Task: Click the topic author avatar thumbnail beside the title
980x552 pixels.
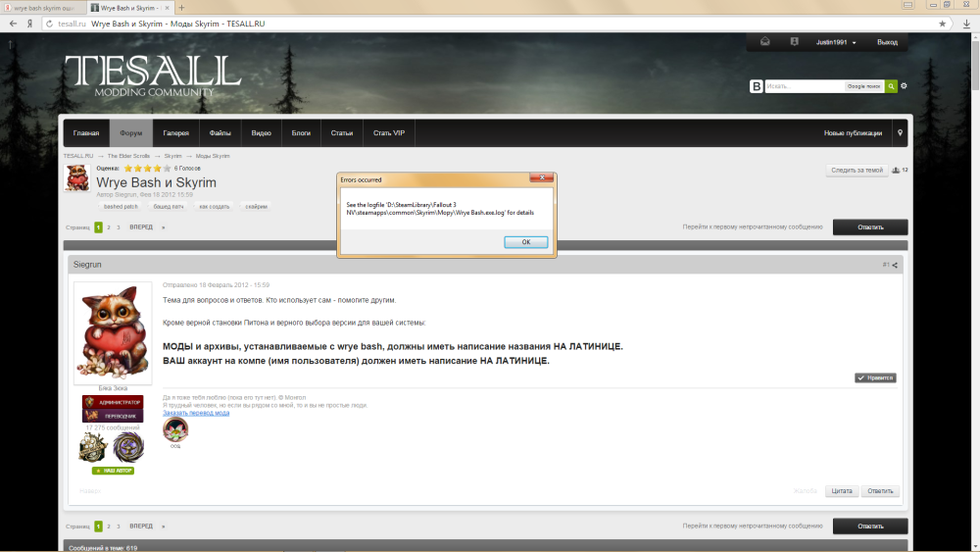Action: [77, 178]
